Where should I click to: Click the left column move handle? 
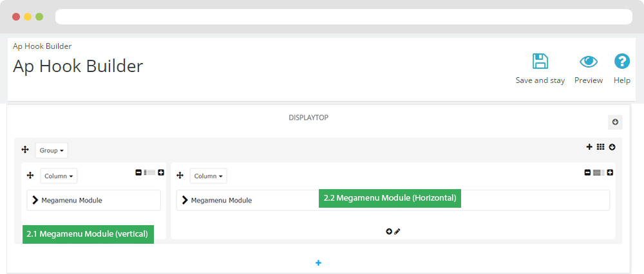(30, 176)
